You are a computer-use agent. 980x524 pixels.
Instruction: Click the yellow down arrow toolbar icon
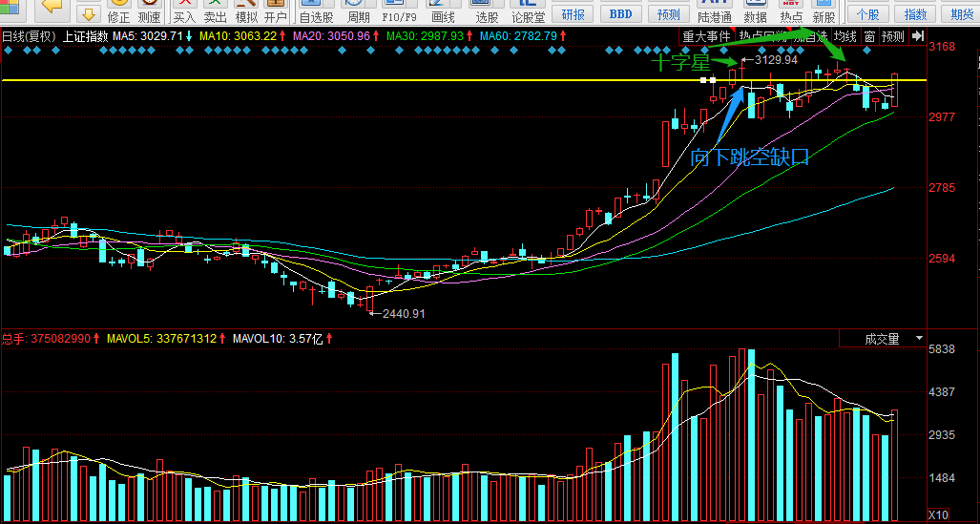click(90, 12)
